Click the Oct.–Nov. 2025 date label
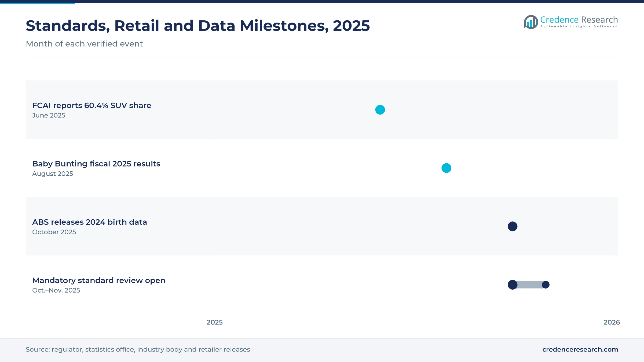The image size is (644, 362). (56, 290)
